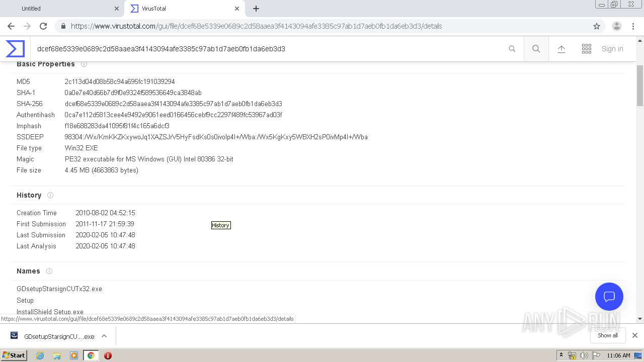
Task: Click the name entry 'Setup'
Action: tap(25, 300)
